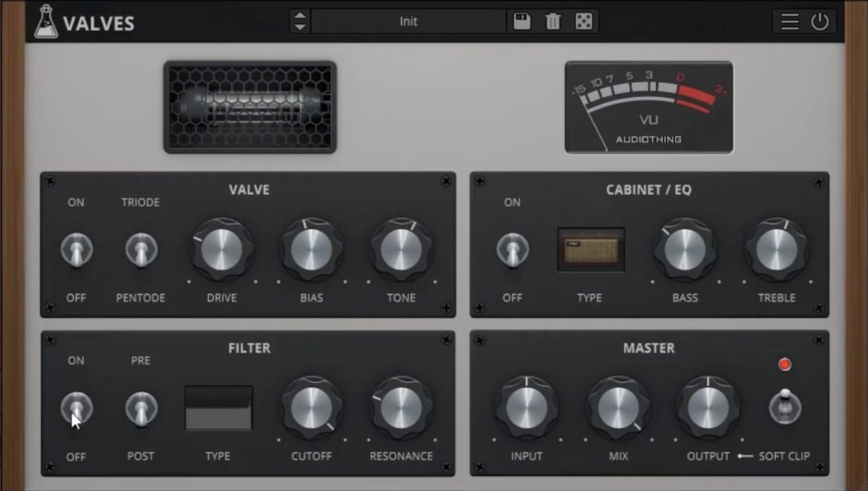Image resolution: width=868 pixels, height=491 pixels.
Task: Toggle the Soft Clip switch
Action: [785, 406]
